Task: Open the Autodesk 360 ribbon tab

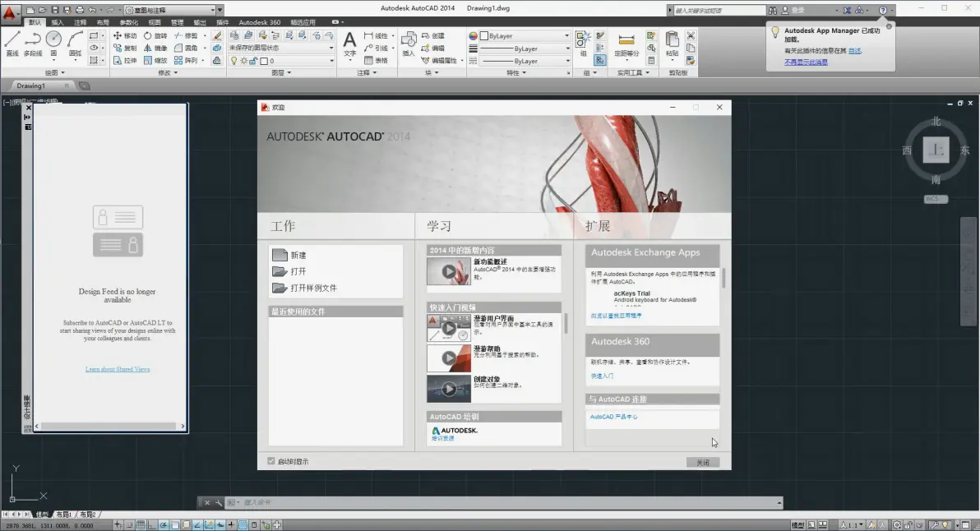Action: (259, 22)
